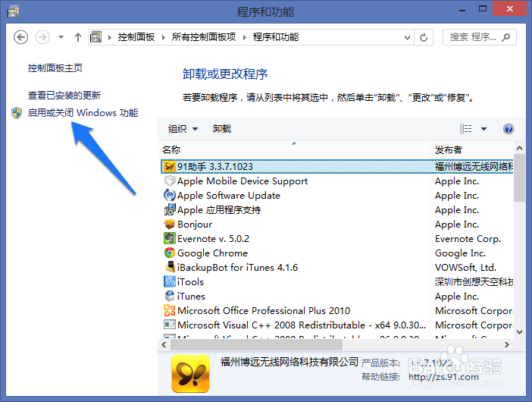Click the control panel icon in address bar
The width and height of the screenshot is (532, 402).
tap(96, 37)
